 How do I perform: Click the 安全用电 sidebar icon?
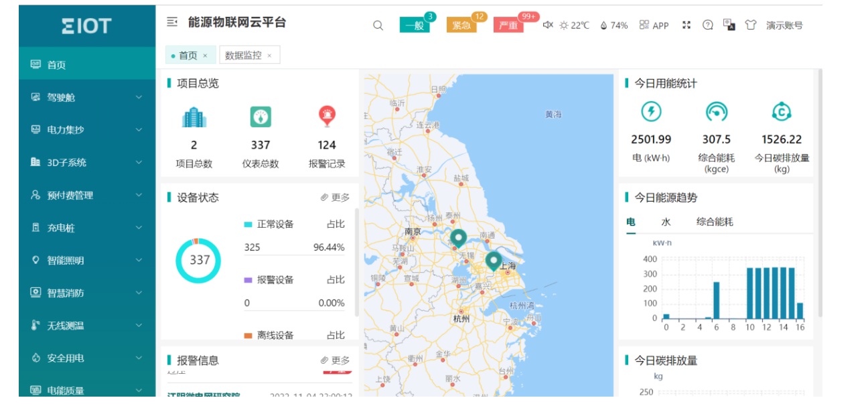(x=35, y=358)
